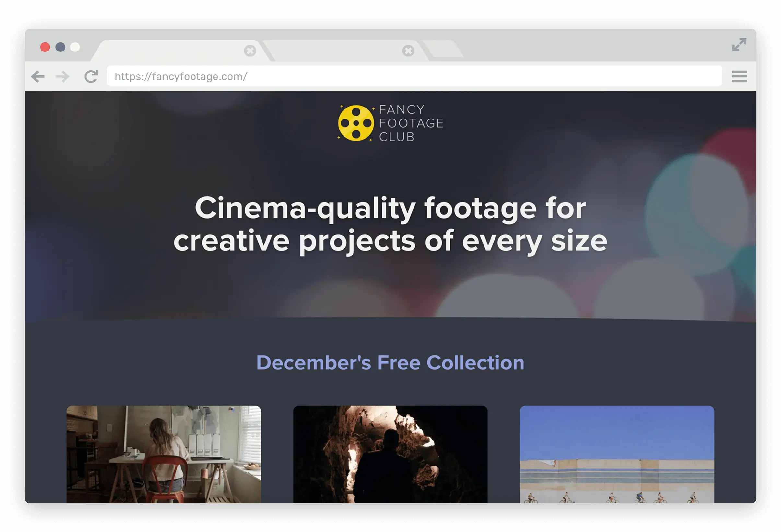This screenshot has width=781, height=532.
Task: Click the red window close dot
Action: 45,47
